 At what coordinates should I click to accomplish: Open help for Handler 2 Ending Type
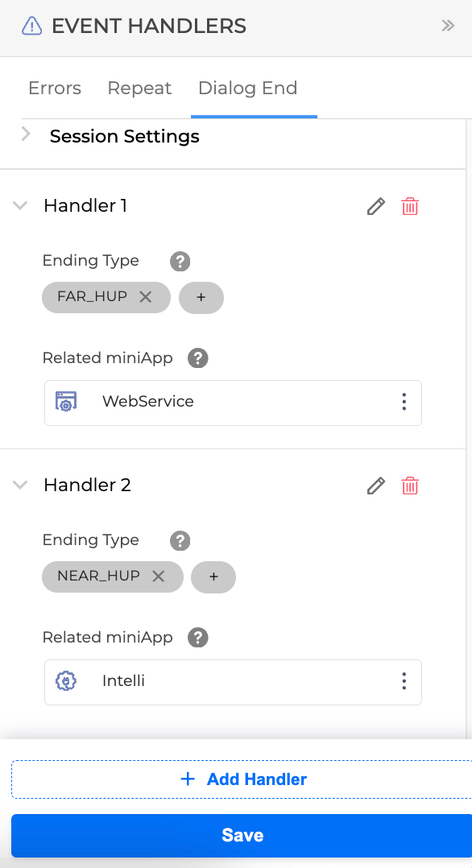[180, 541]
